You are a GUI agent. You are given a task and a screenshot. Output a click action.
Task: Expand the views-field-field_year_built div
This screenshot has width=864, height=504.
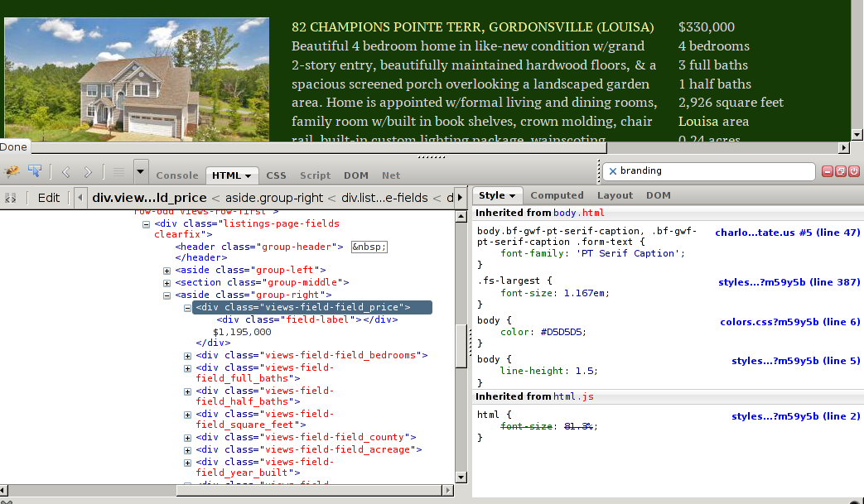[187, 463]
